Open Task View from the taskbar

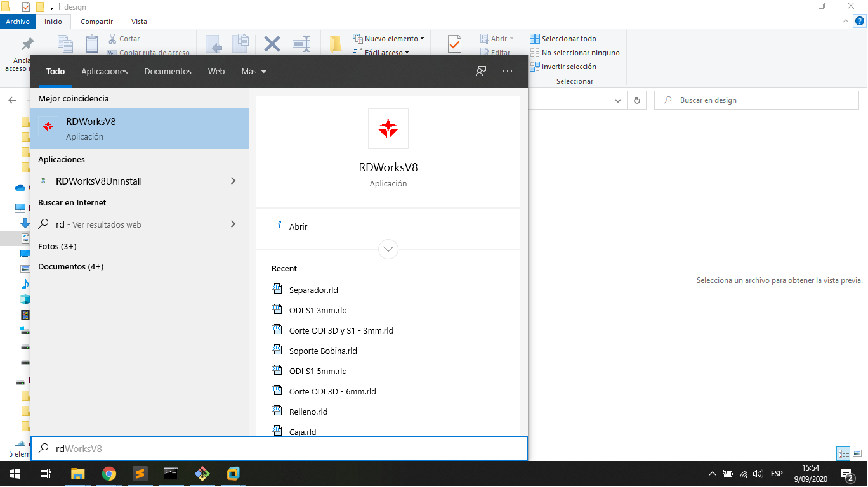pyautogui.click(x=46, y=474)
